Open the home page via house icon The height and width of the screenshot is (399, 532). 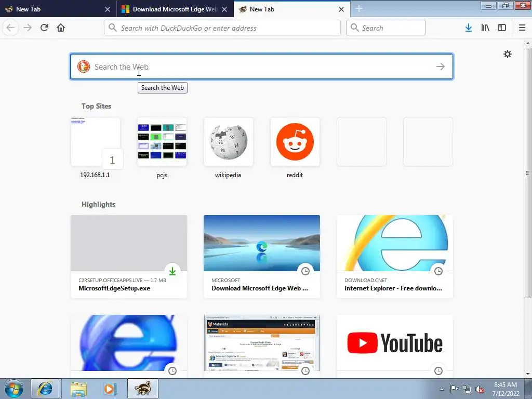(61, 28)
